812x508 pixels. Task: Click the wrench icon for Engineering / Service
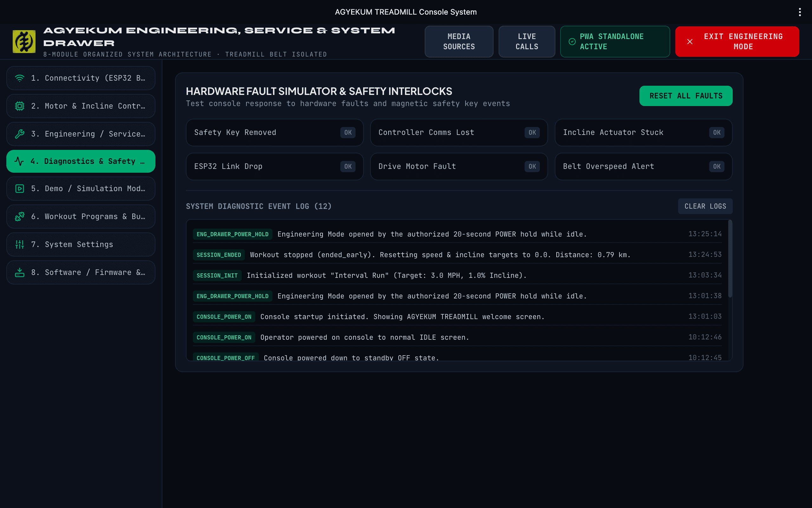point(19,134)
